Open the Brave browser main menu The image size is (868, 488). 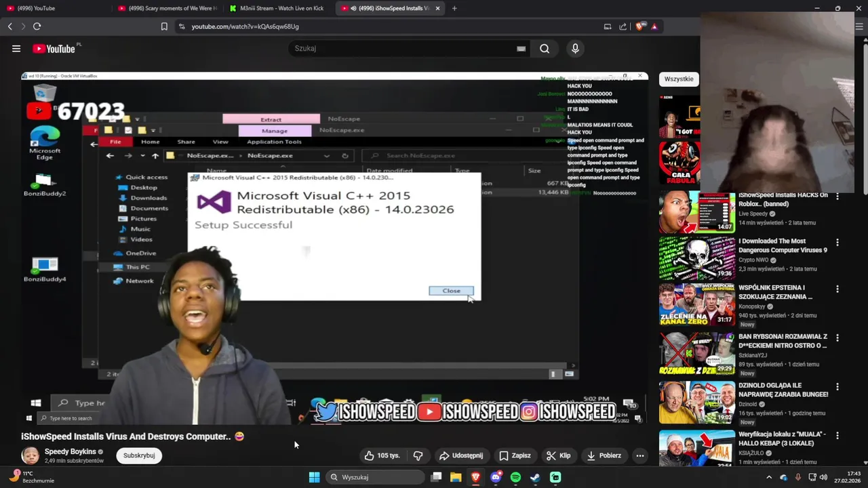point(860,26)
